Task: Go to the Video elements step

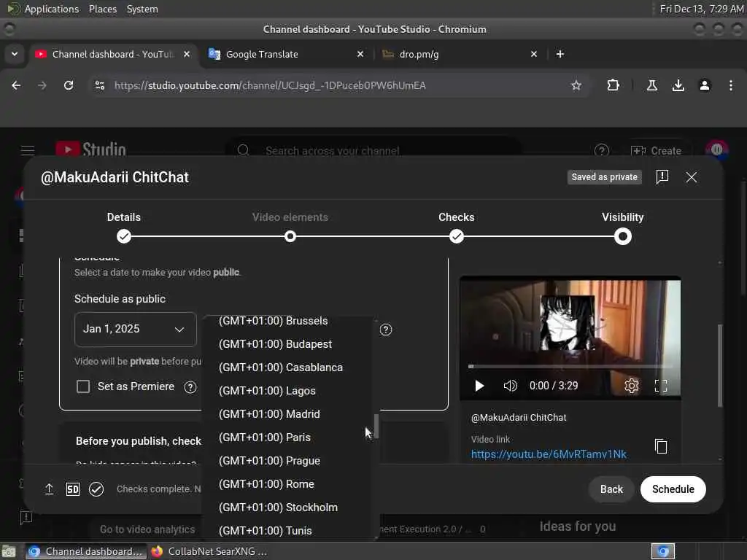Action: 290,227
